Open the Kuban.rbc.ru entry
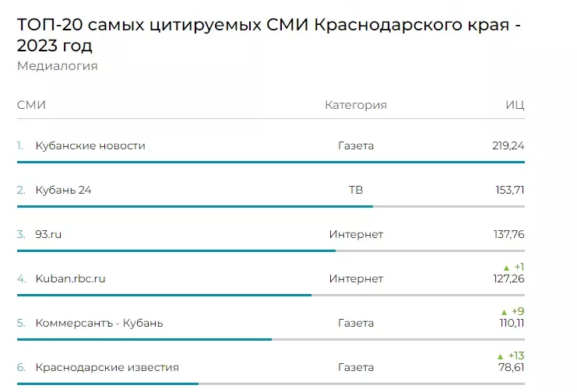577x392 pixels. pyautogui.click(x=70, y=278)
